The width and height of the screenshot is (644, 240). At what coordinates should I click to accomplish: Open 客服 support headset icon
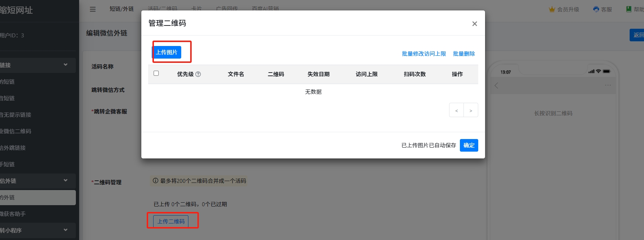[x=596, y=9]
